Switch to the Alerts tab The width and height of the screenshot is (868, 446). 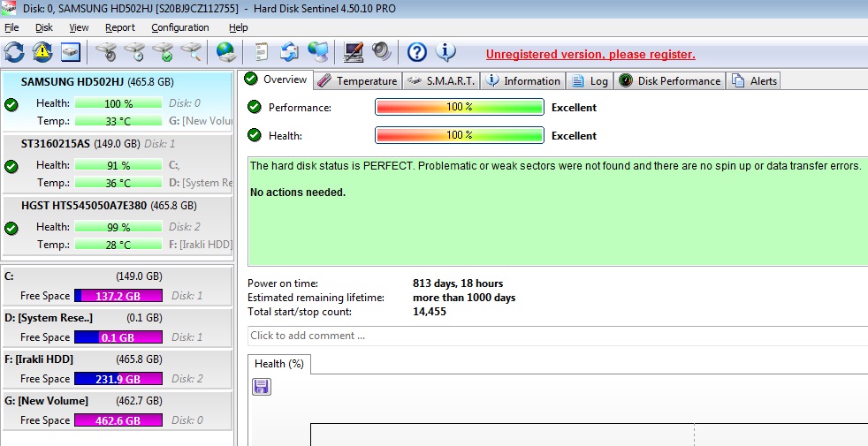pos(754,80)
